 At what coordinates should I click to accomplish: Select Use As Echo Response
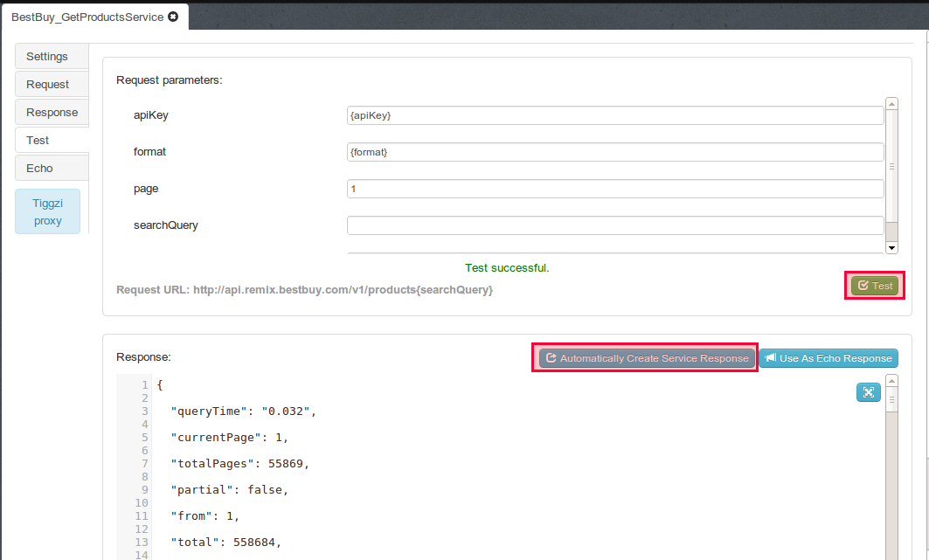pos(828,358)
